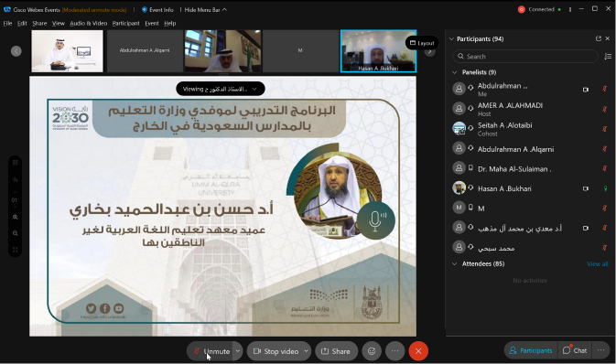Click in the participants Search field
Viewport: 616px width, 364px height.
click(525, 57)
